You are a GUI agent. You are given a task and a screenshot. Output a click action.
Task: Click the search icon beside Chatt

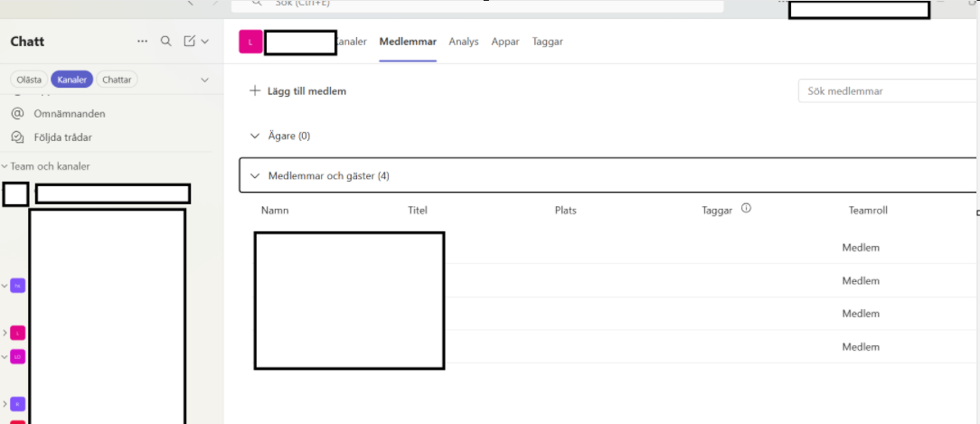tap(165, 42)
